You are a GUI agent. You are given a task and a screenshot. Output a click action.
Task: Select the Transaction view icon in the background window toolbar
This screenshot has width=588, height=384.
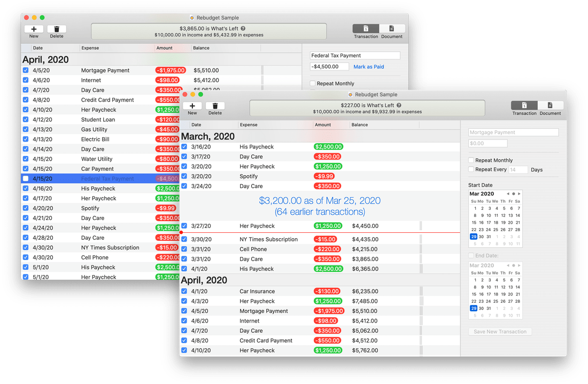coord(366,29)
